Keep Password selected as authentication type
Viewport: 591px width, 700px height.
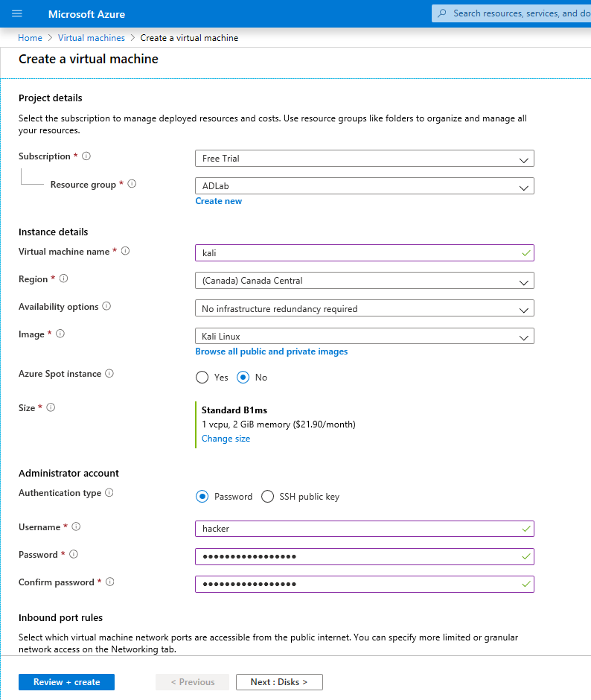click(x=202, y=496)
